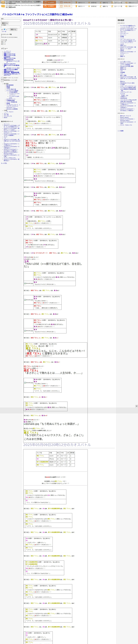Click the 2025年05月09日20時12分のカオスバトル heading
The height and width of the screenshot is (644, 138).
57,445
